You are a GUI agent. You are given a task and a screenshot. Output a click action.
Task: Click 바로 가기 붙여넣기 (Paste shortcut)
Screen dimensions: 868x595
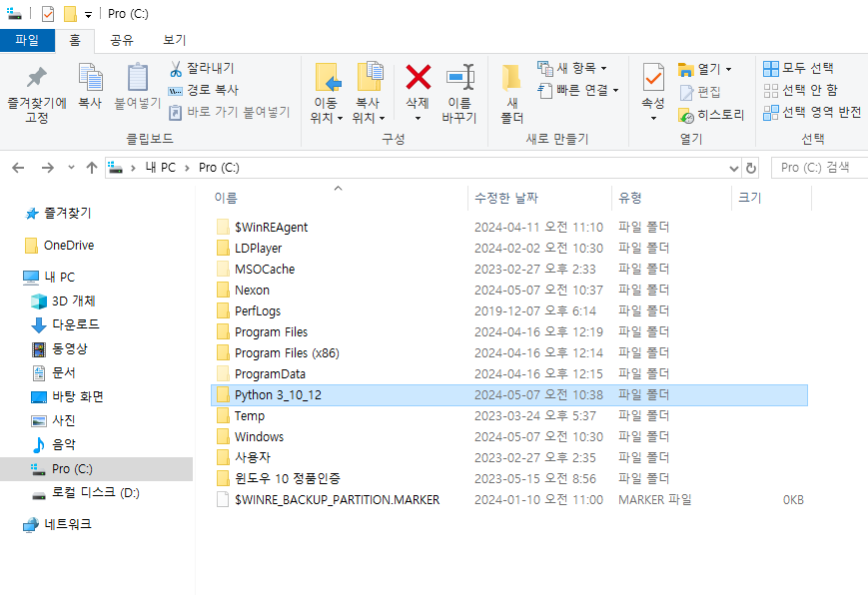229,113
